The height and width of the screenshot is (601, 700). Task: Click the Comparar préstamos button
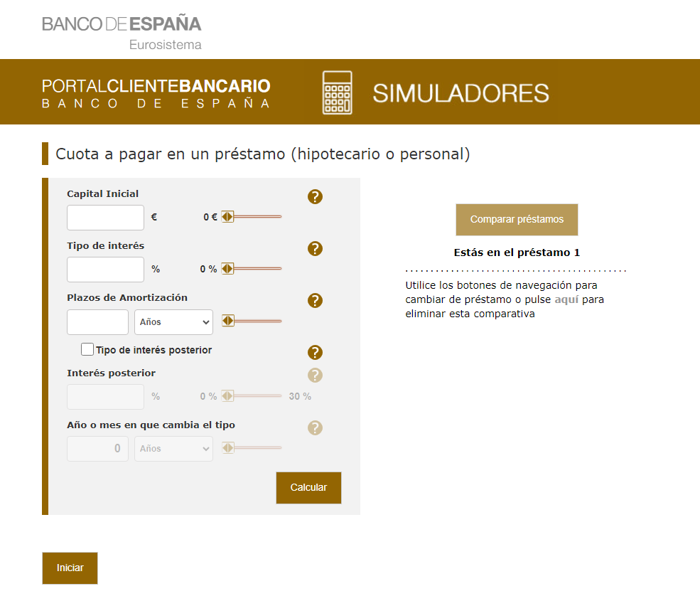[517, 220]
